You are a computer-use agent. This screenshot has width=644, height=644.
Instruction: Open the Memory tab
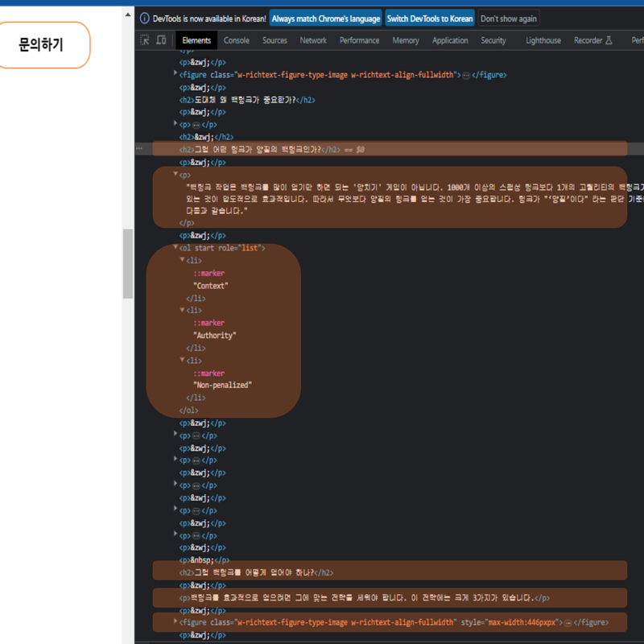(x=406, y=40)
